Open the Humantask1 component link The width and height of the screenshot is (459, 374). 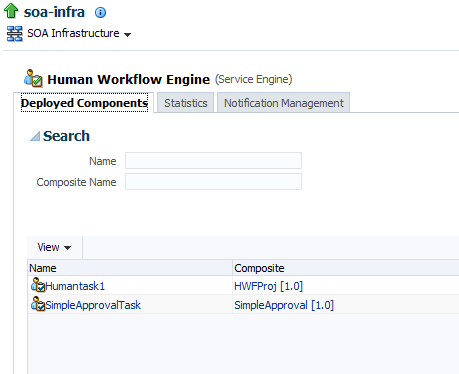pos(75,286)
